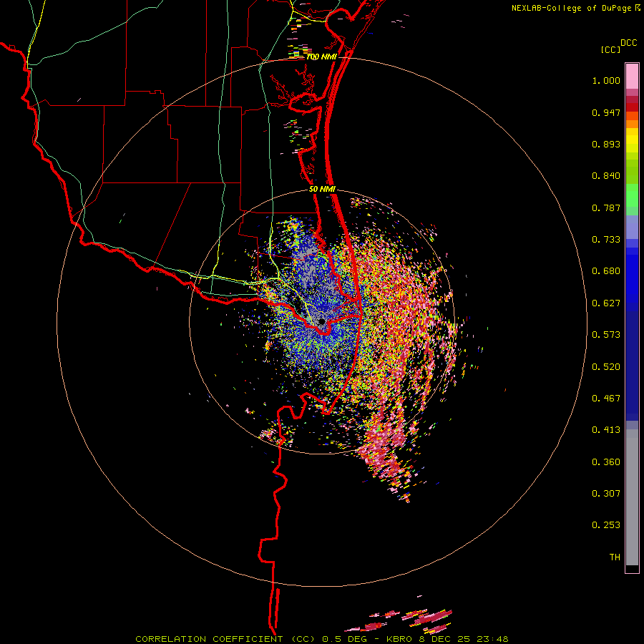Click the 0.840 color scale label
This screenshot has width=644, height=644.
click(606, 176)
